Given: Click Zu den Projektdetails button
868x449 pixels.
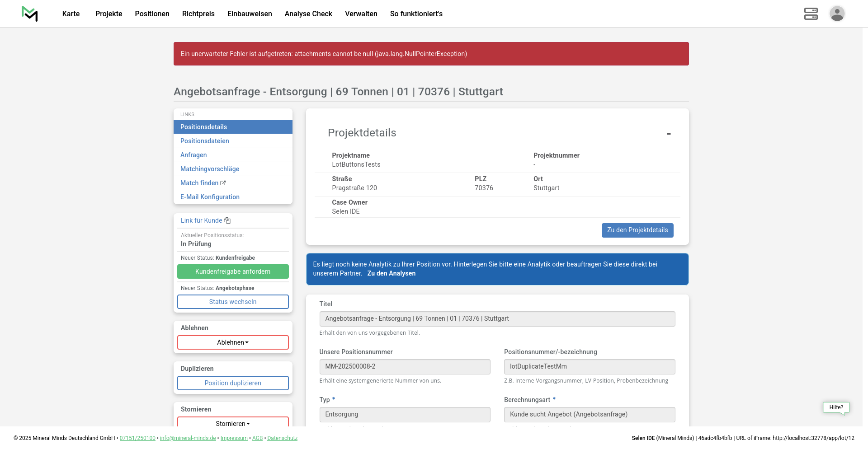Looking at the screenshot, I should pyautogui.click(x=637, y=230).
